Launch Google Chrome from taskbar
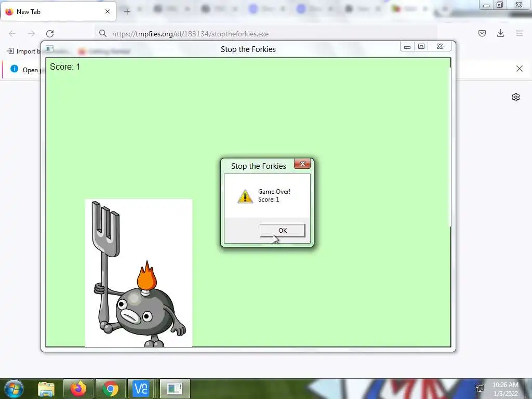Screen dimensions: 532x399 click(111, 389)
